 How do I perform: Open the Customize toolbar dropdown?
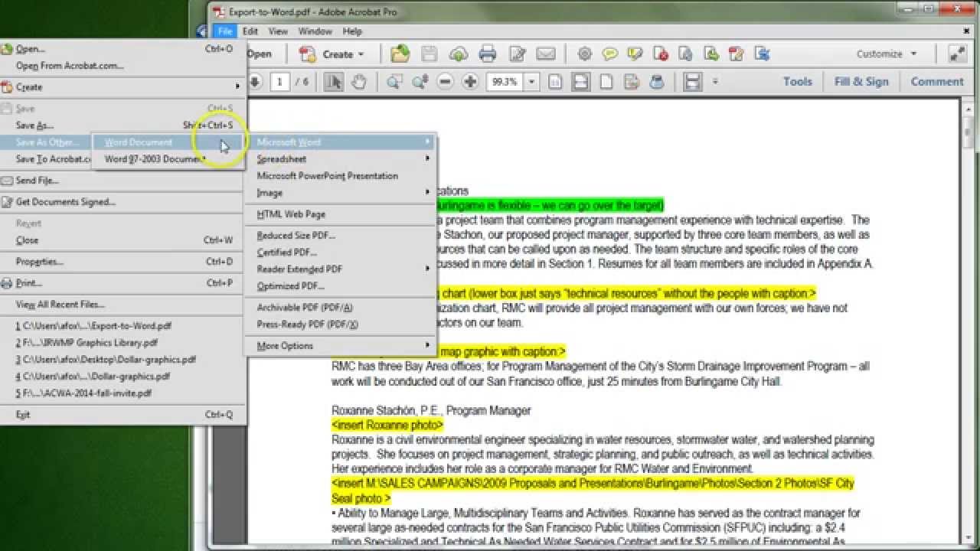pyautogui.click(x=886, y=54)
